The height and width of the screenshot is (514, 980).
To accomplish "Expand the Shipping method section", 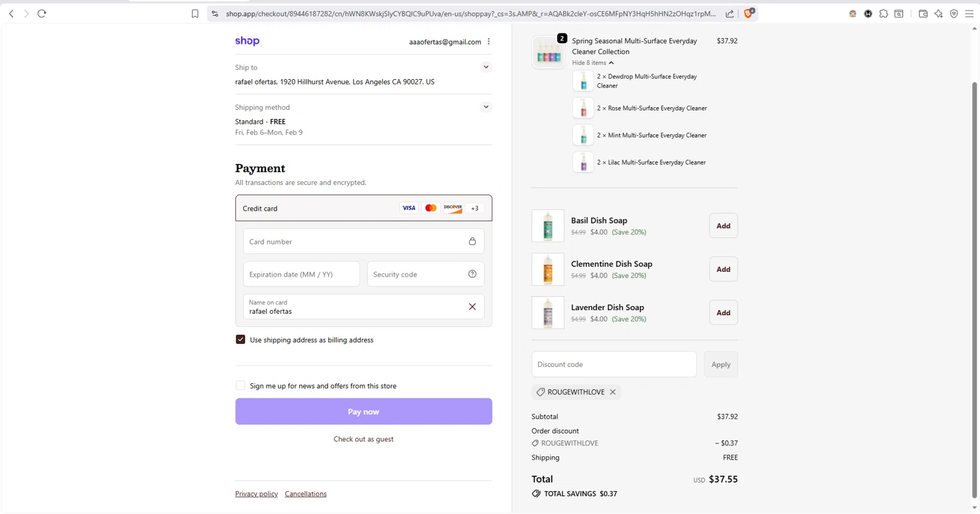I will (485, 107).
